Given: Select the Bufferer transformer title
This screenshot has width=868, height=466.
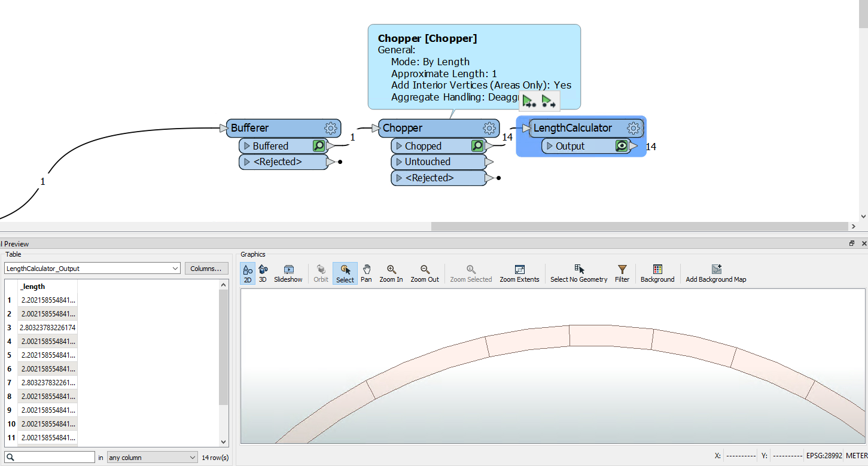Looking at the screenshot, I should point(249,128).
